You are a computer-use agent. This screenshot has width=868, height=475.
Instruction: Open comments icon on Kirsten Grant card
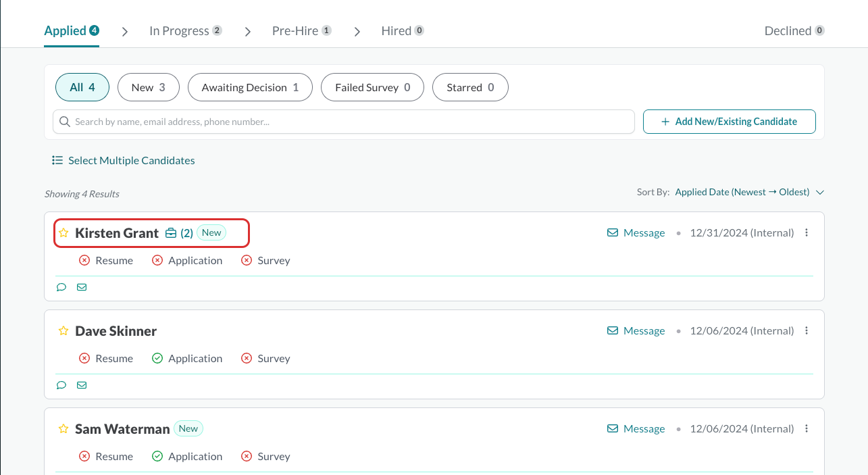(61, 287)
